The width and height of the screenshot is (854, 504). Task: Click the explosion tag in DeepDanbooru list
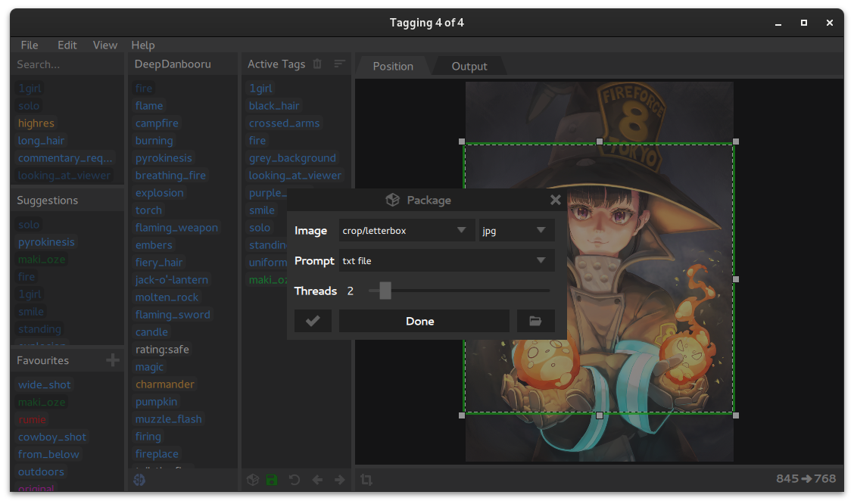click(160, 193)
